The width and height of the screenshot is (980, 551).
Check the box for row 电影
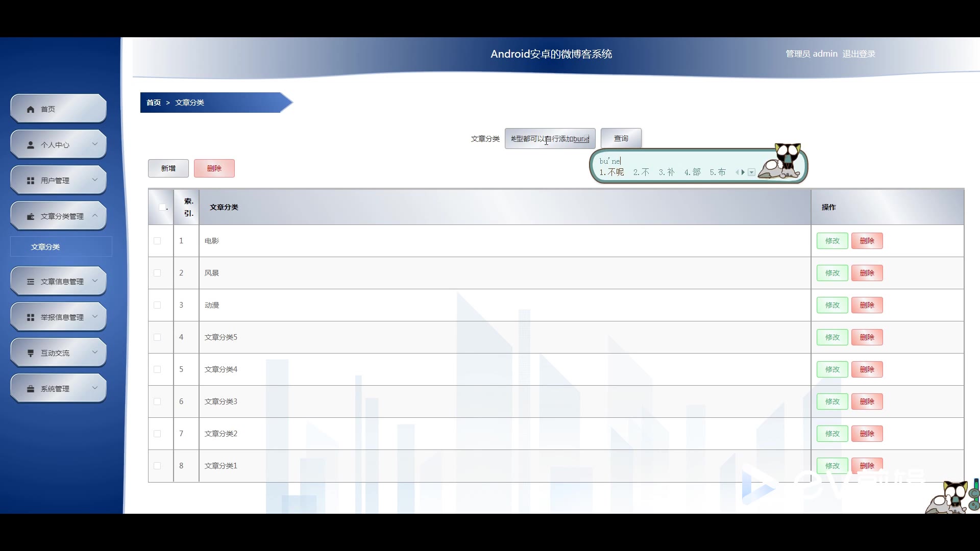point(157,241)
